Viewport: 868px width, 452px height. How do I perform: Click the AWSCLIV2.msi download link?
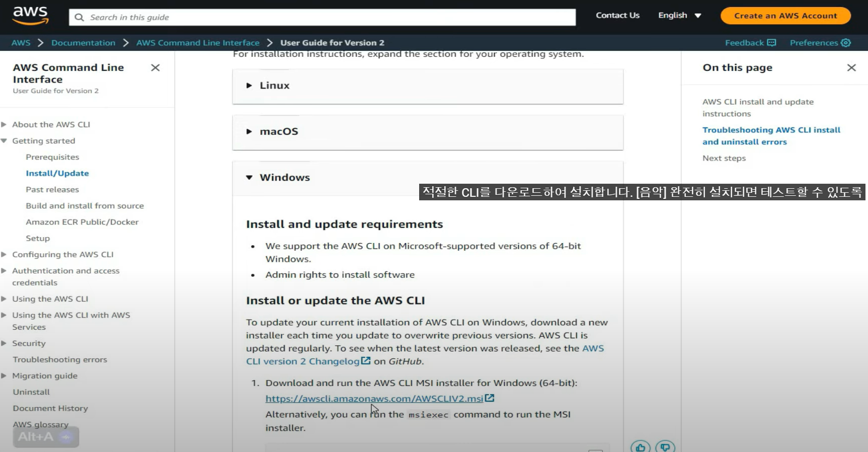[x=374, y=399]
